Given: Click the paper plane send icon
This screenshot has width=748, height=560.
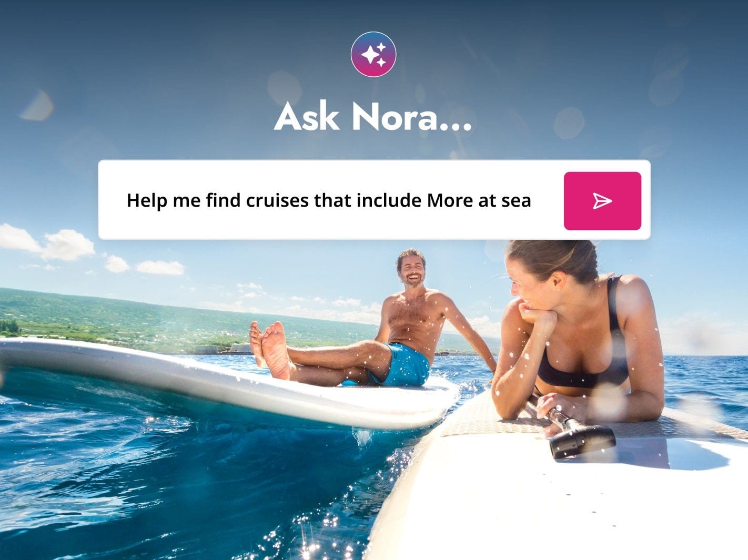Looking at the screenshot, I should tap(602, 201).
